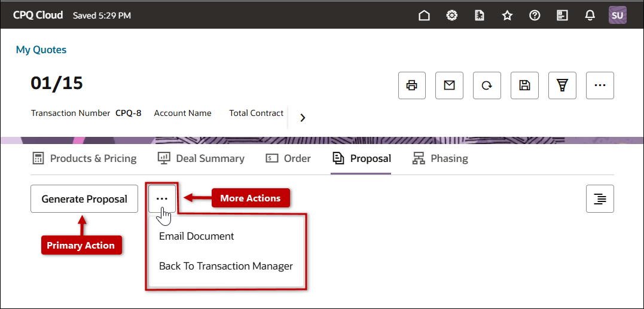Follow the My Quotes link
This screenshot has width=644, height=309.
click(41, 50)
